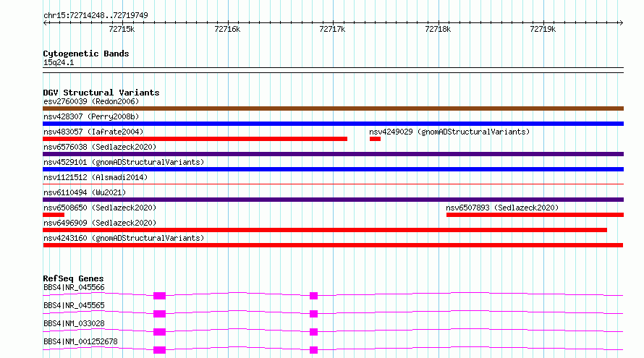Click the left arrow end of the ruler
Viewport: 644px width, 358px height.
tap(45, 22)
